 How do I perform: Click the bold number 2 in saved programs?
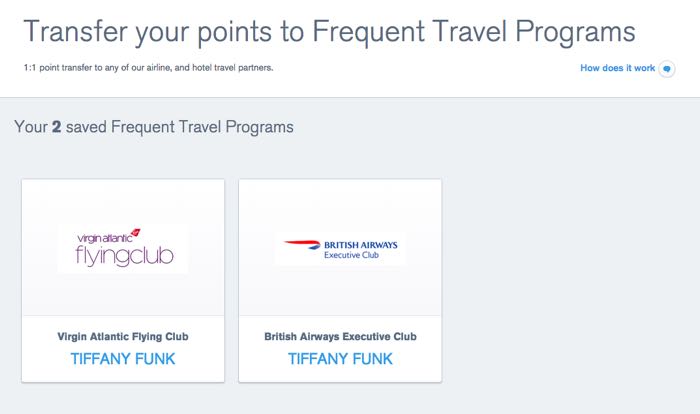click(56, 127)
